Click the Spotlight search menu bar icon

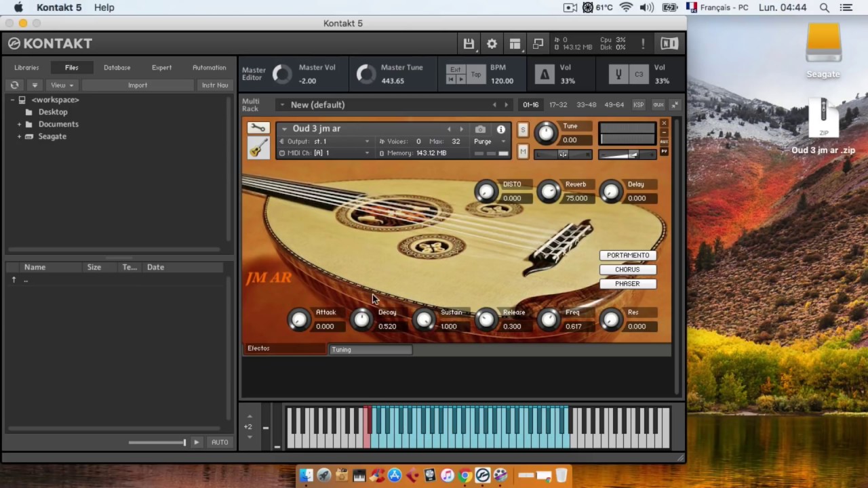tap(825, 7)
